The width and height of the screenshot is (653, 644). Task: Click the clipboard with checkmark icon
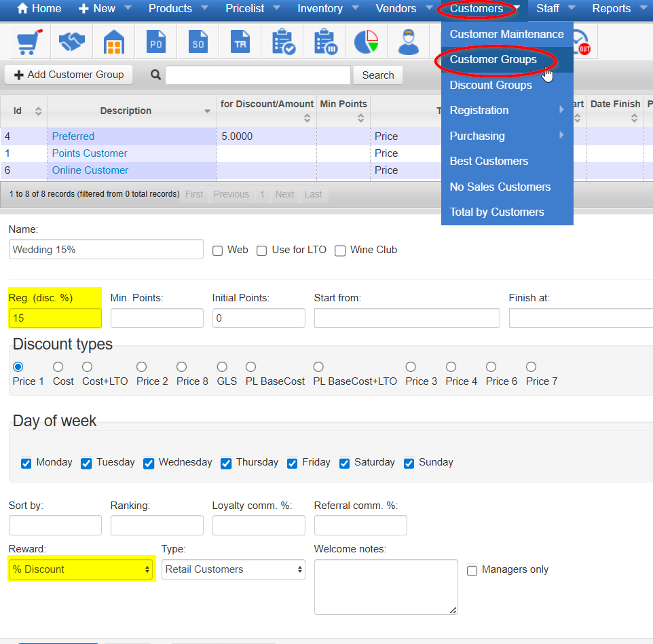click(283, 41)
